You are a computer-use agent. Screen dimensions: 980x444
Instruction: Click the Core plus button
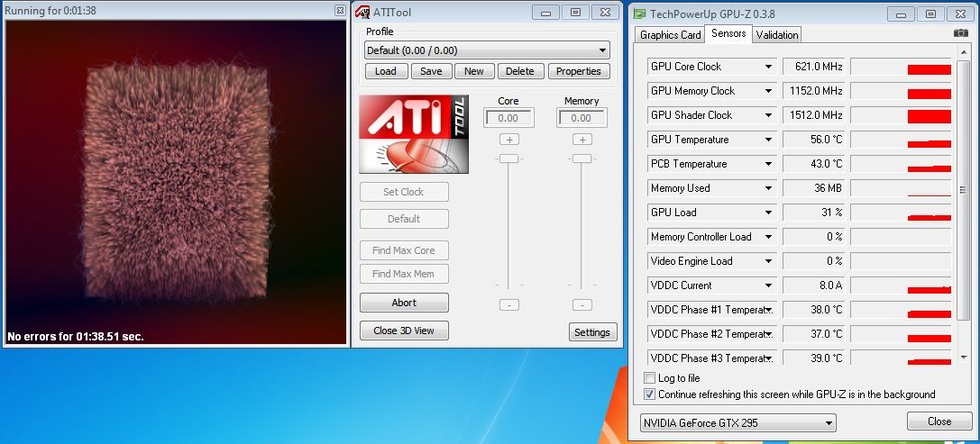509,140
